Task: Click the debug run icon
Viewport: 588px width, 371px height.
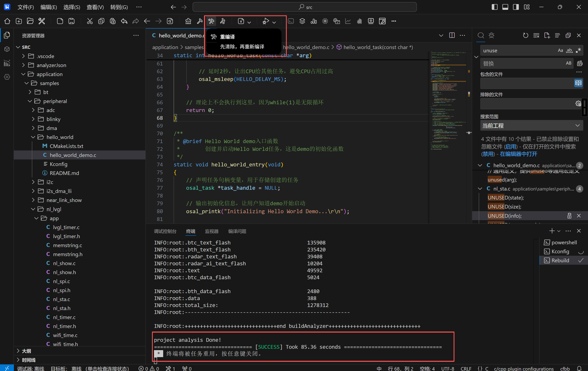Action: [x=266, y=21]
